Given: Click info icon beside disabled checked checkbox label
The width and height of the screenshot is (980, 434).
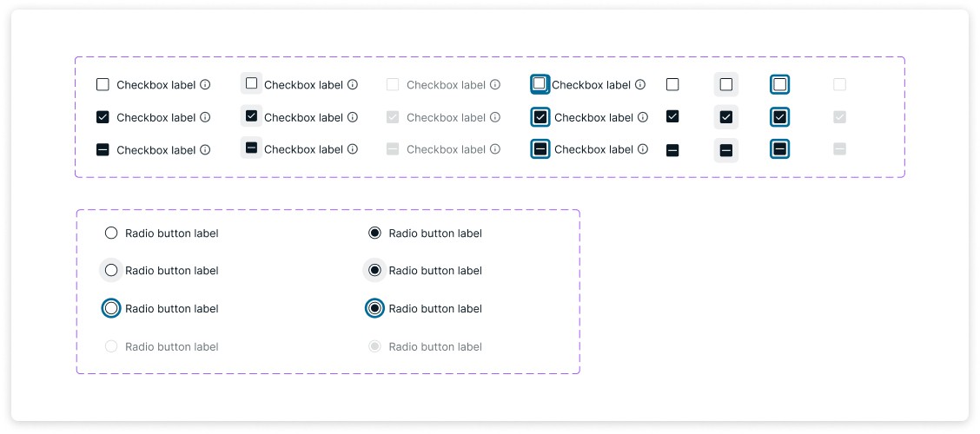Looking at the screenshot, I should (x=495, y=117).
